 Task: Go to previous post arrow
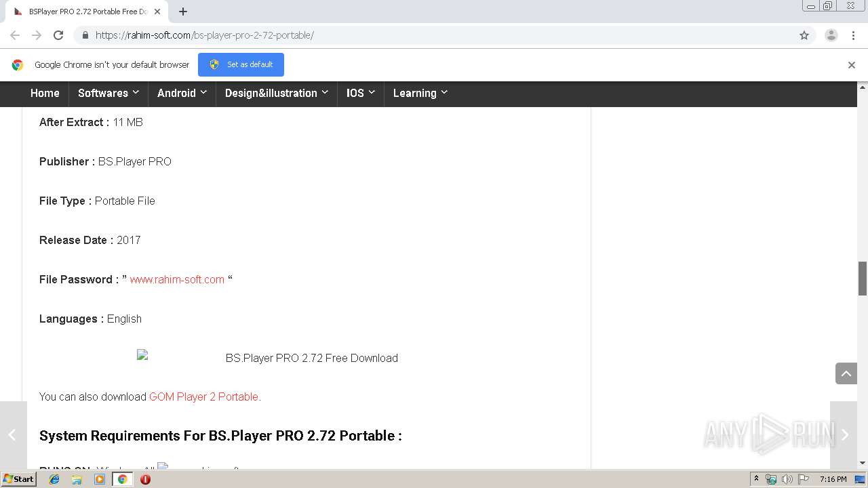[13, 435]
